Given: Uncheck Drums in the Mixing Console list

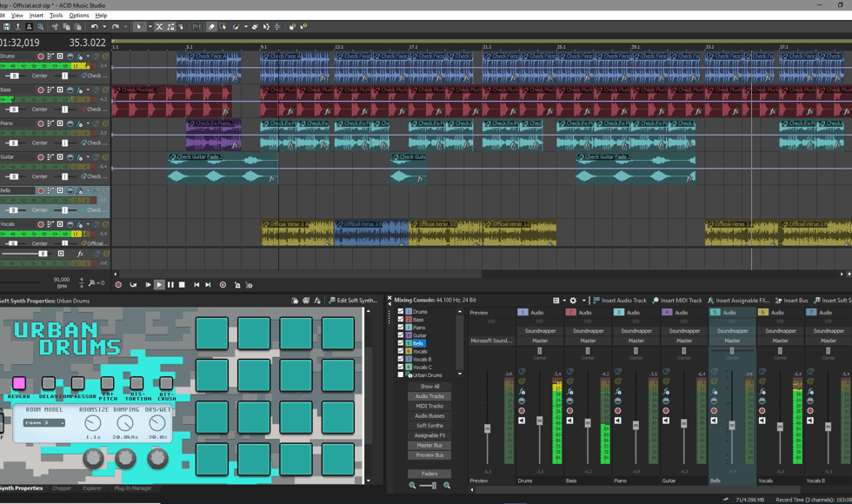Looking at the screenshot, I should click(x=401, y=312).
